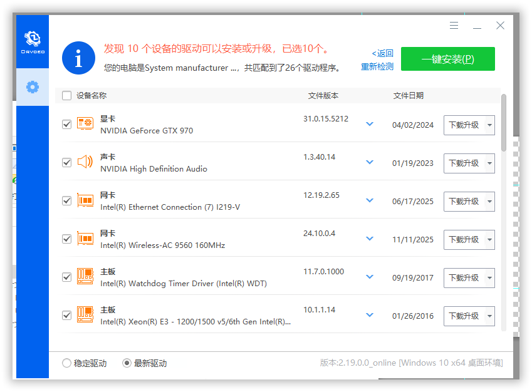The width and height of the screenshot is (532, 392).
Task: Expand version chevron for Intel Ethernet 12.19.2.65
Action: 370,200
